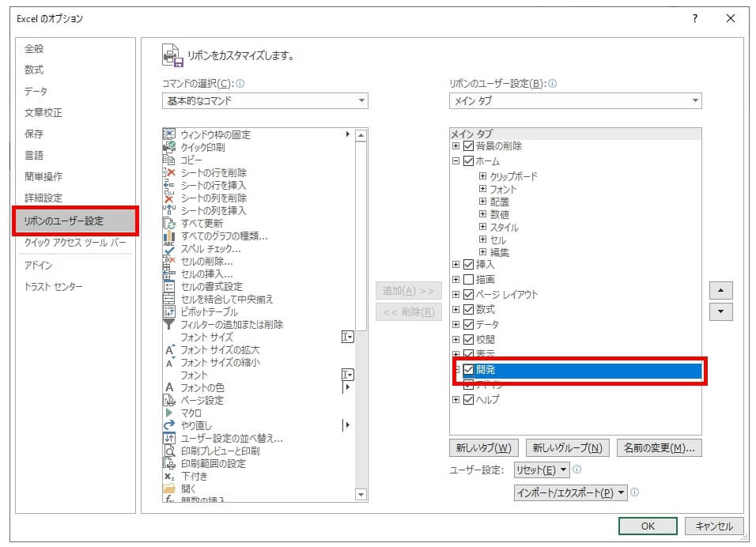
Task: Select the Delete Sheet Rows (シートの行を削除) icon
Action: tap(168, 172)
